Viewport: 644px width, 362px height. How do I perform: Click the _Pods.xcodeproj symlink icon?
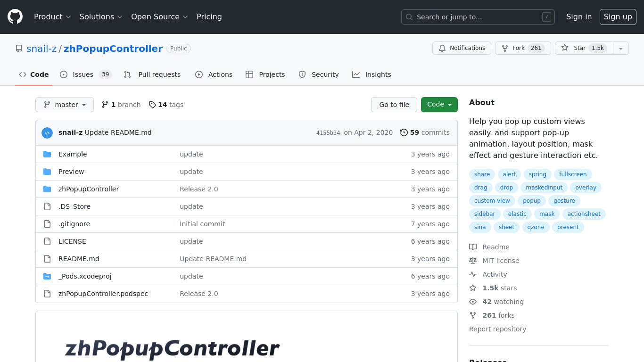point(47,276)
